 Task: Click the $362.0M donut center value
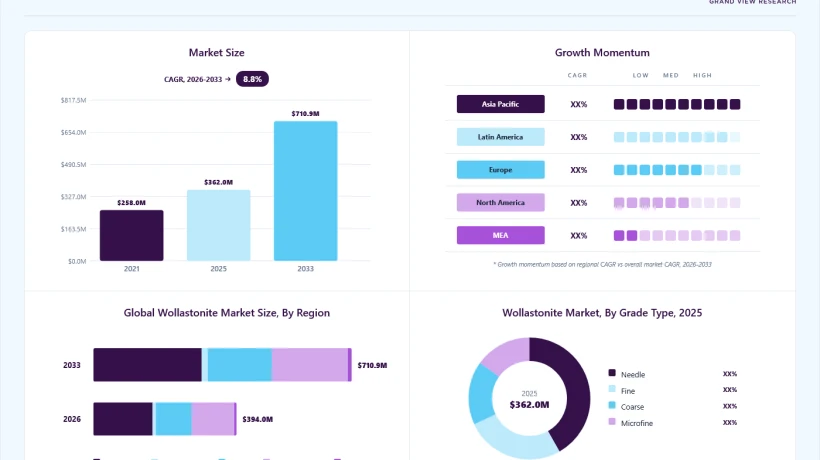tap(529, 405)
